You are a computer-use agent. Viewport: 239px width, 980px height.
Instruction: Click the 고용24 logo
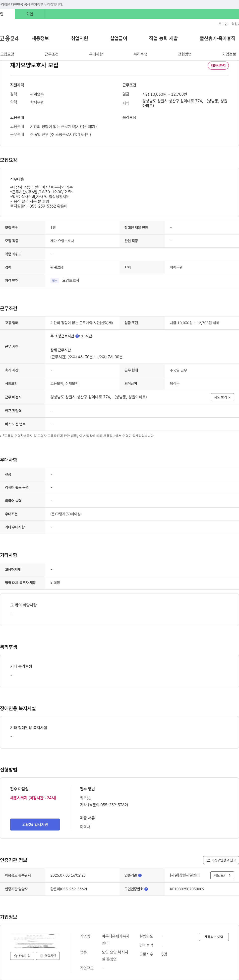(x=9, y=38)
